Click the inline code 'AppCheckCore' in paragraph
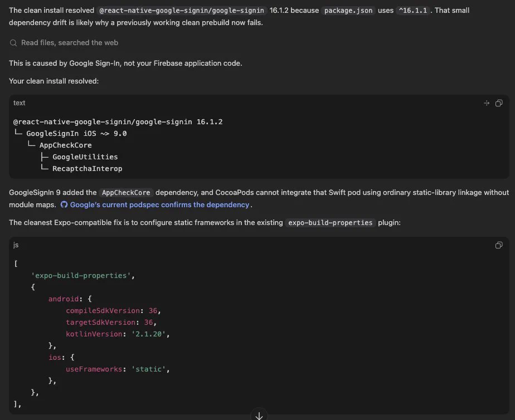 click(126, 193)
